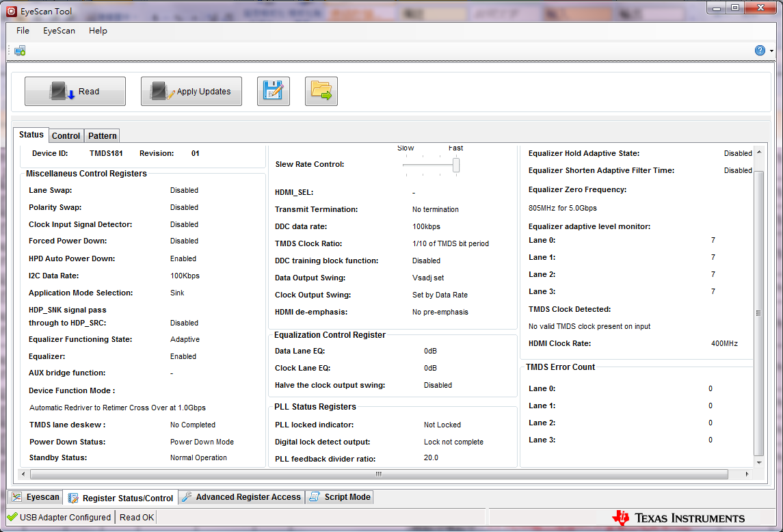This screenshot has height=532, width=783.
Task: Click the I2C Data Rate value 100Kbps
Action: pos(185,276)
